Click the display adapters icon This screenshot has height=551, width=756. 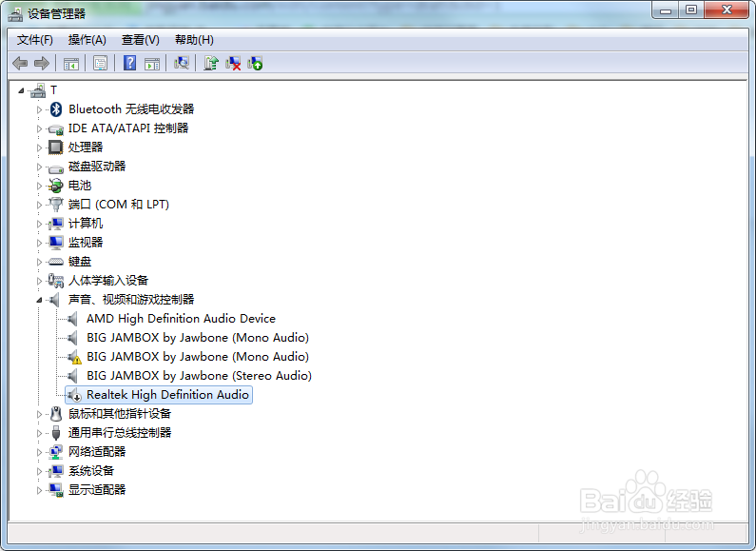(56, 490)
